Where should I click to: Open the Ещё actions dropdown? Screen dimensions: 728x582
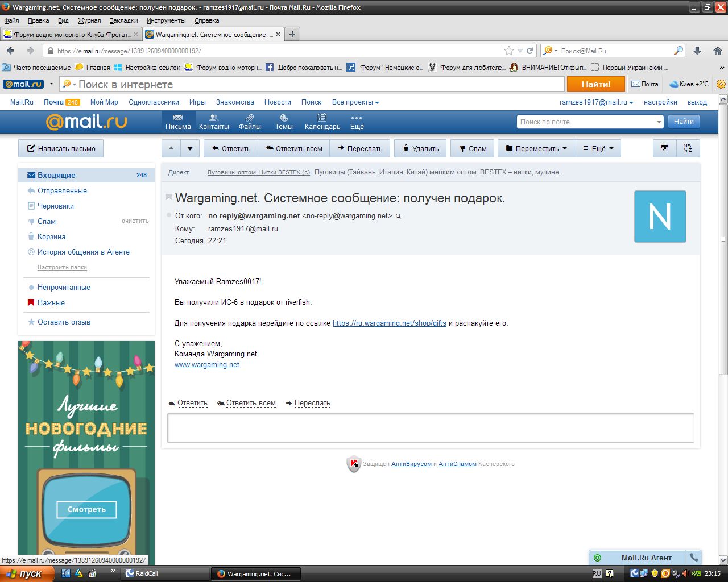coord(597,148)
